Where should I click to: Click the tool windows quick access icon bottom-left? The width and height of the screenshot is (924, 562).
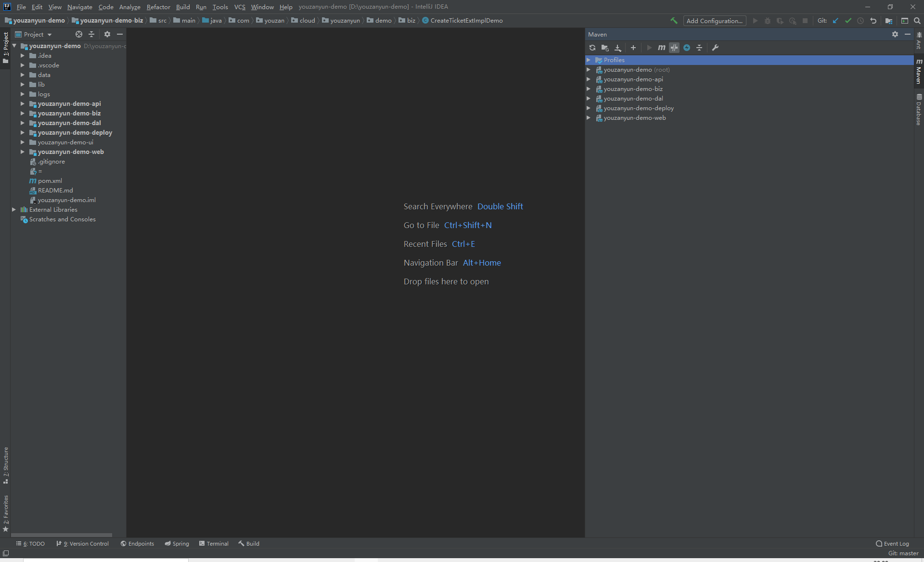pyautogui.click(x=6, y=553)
